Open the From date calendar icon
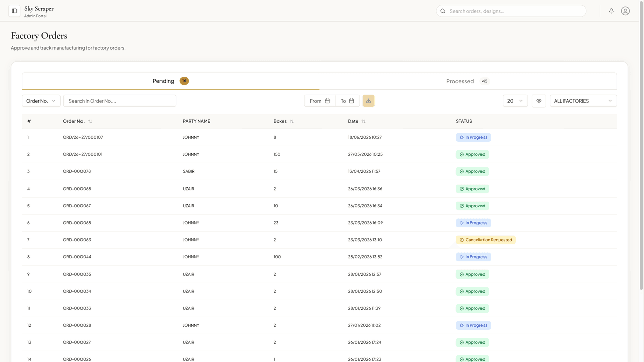Image resolution: width=644 pixels, height=362 pixels. [327, 101]
